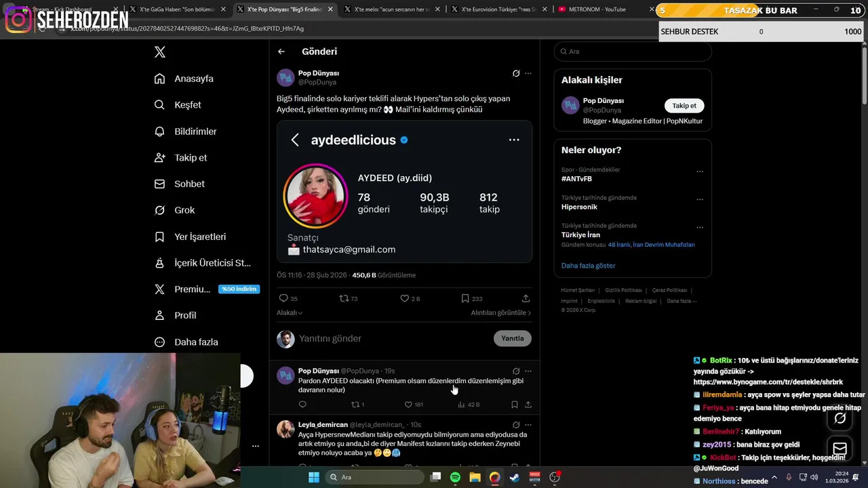This screenshot has height=488, width=868.
Task: Click the Ara search box on X
Action: [x=633, y=52]
